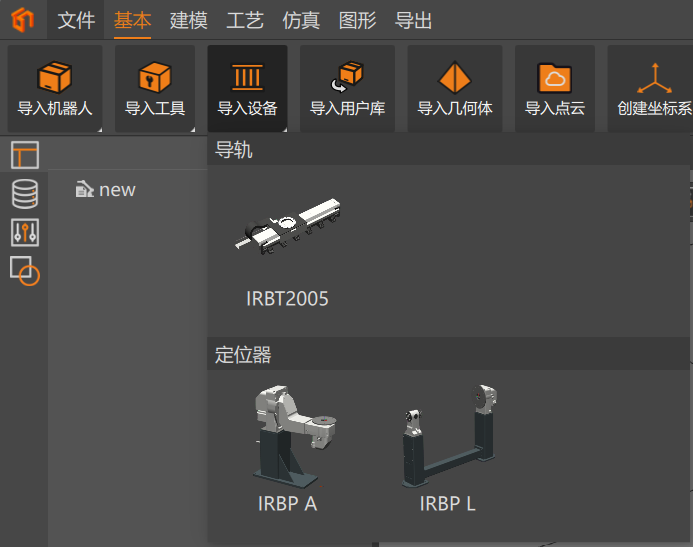Open the 仿真 tab
The height and width of the screenshot is (547, 693).
[x=301, y=20]
